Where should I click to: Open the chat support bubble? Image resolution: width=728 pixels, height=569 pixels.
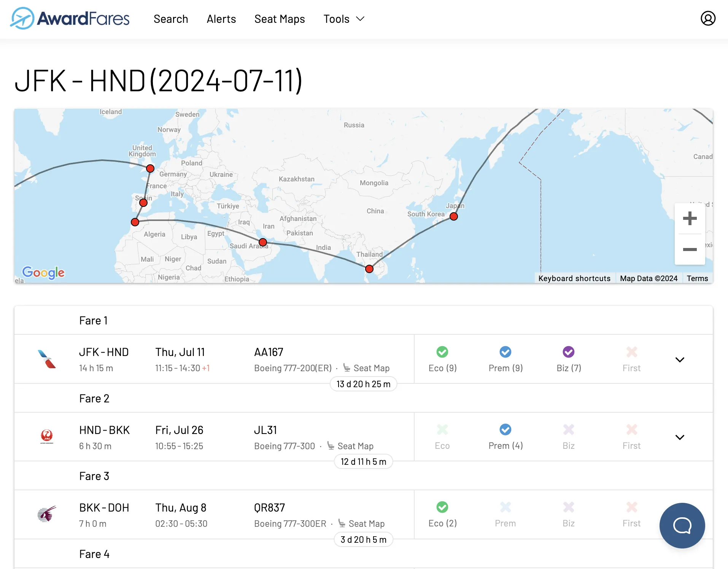tap(682, 526)
